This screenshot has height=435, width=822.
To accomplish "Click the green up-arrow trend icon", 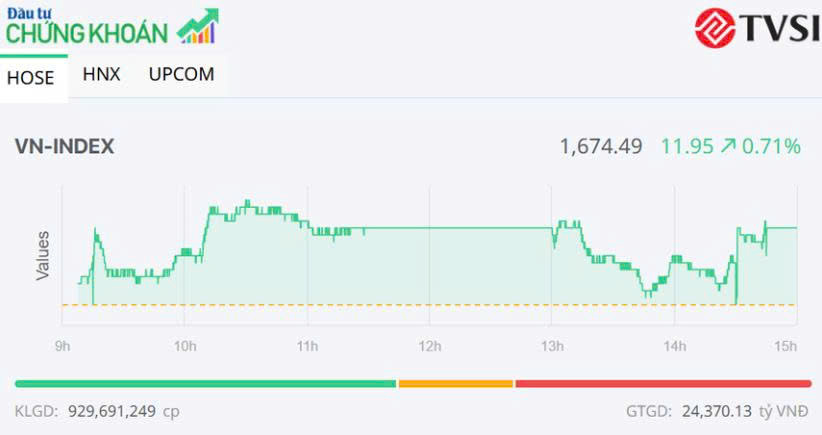I will click(x=727, y=146).
